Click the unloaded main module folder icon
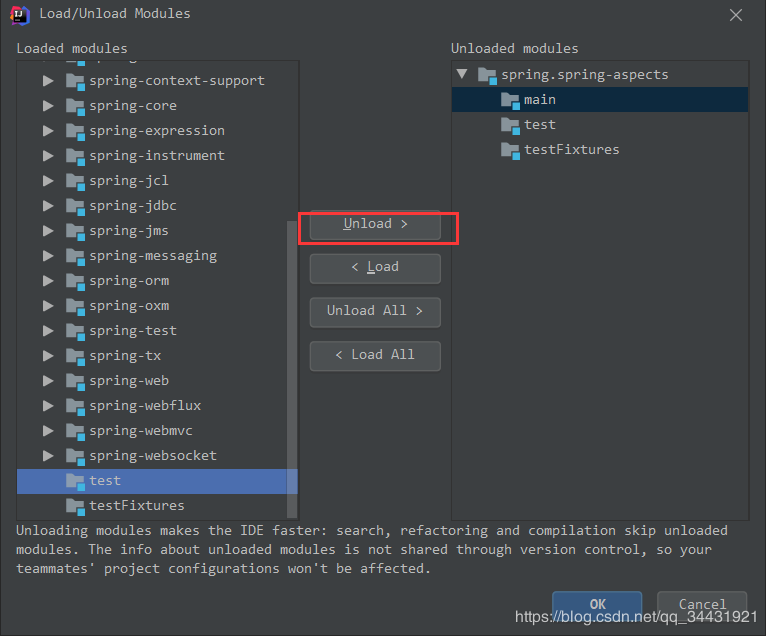 (x=511, y=101)
